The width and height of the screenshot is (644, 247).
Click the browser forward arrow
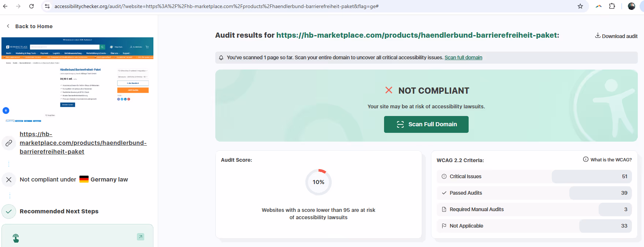18,6
